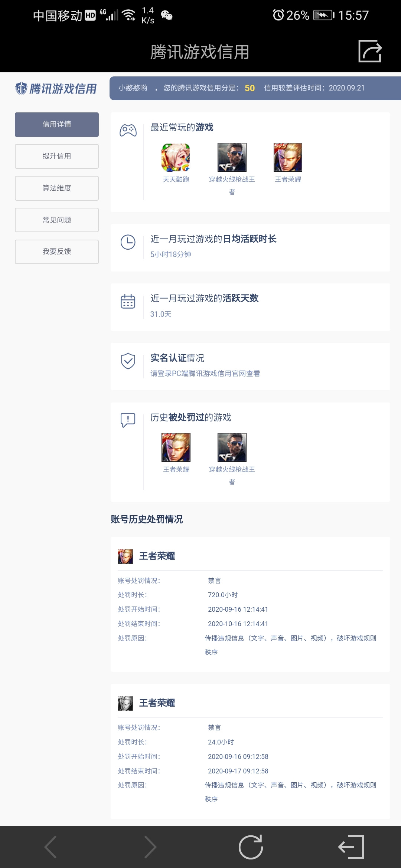Open 穿越火线枪战王者 icon under recently played
The image size is (401, 868).
(x=232, y=157)
